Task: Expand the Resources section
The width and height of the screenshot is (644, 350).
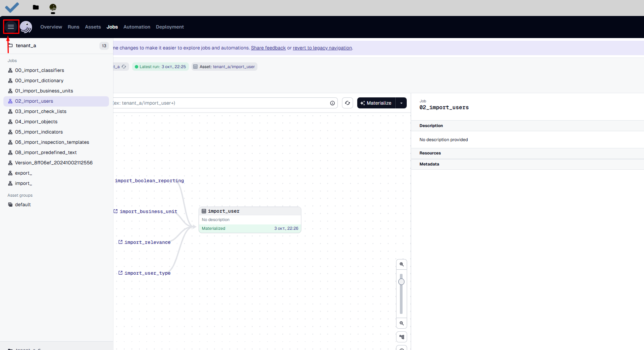Action: point(430,153)
